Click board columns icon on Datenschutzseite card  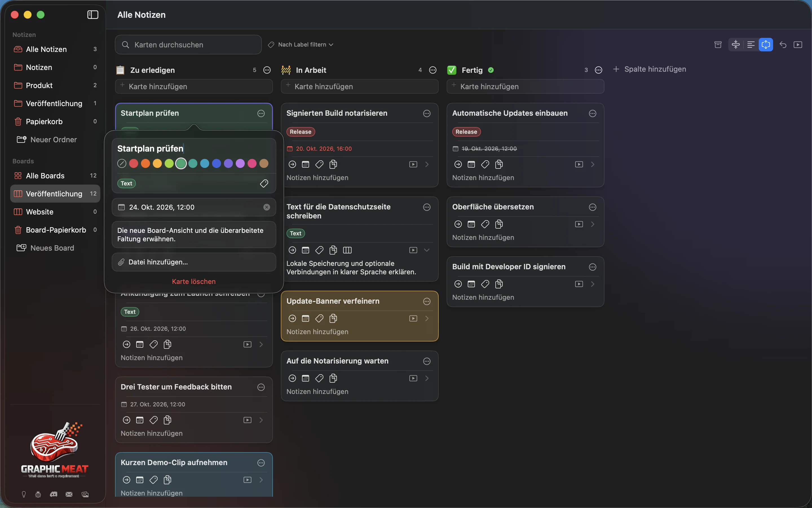point(347,250)
